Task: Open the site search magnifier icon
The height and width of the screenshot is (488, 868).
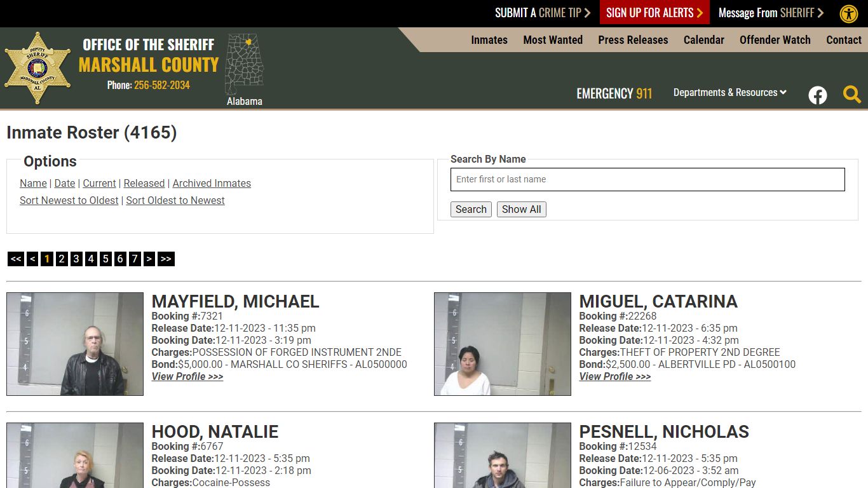Action: 852,95
